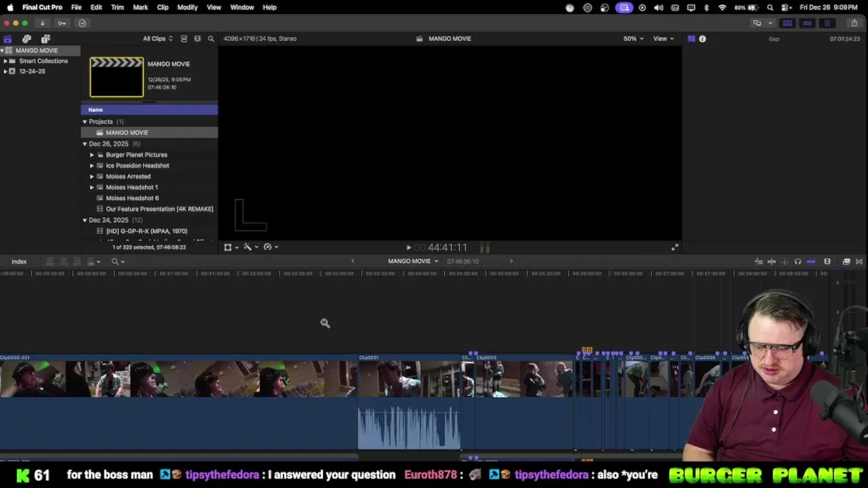Open the clip appearance timeline button
The image size is (868, 488).
point(827,262)
